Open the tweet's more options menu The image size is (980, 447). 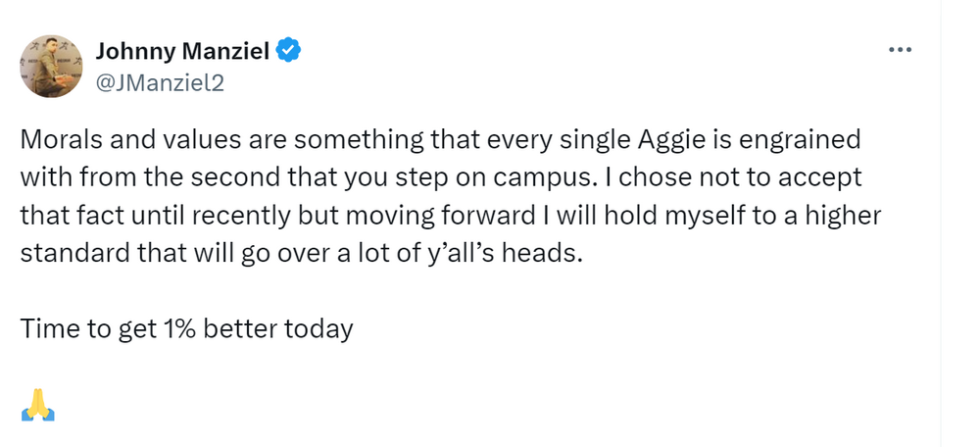pyautogui.click(x=900, y=50)
